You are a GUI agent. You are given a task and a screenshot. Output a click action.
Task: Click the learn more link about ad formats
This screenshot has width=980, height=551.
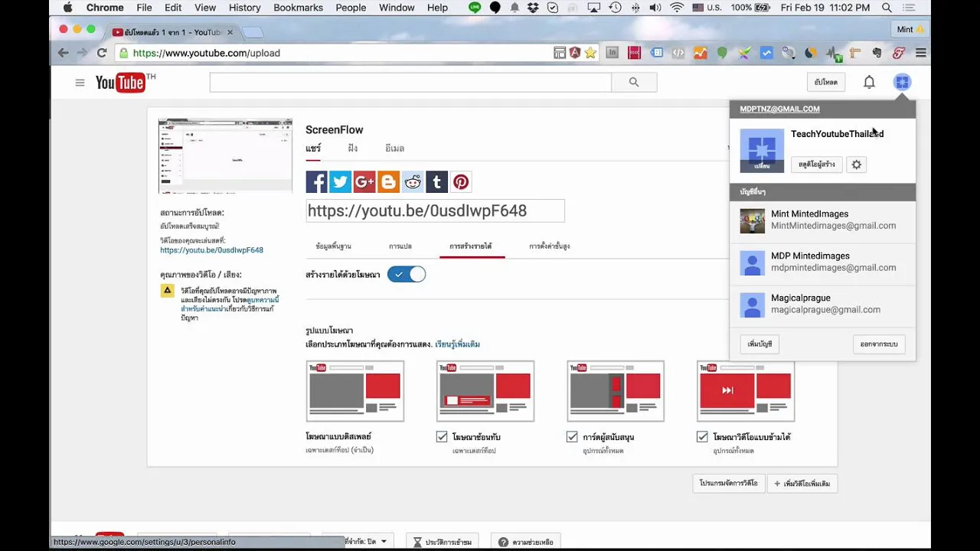point(458,344)
